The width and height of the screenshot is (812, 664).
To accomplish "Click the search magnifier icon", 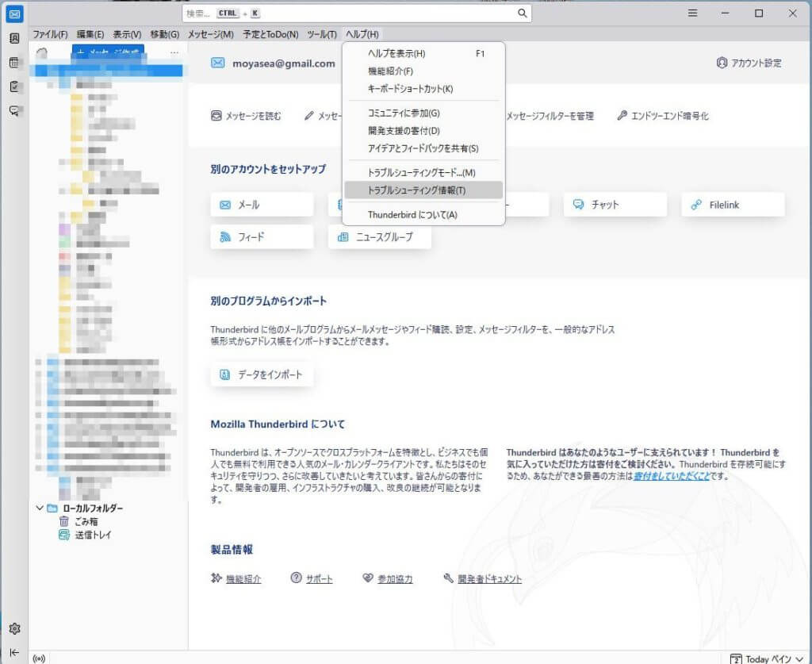I will pyautogui.click(x=522, y=13).
